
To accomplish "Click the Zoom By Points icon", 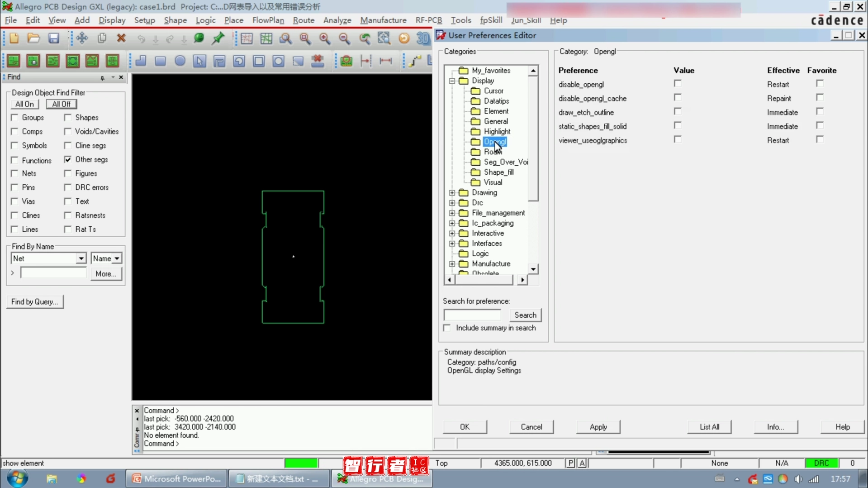I will (285, 38).
